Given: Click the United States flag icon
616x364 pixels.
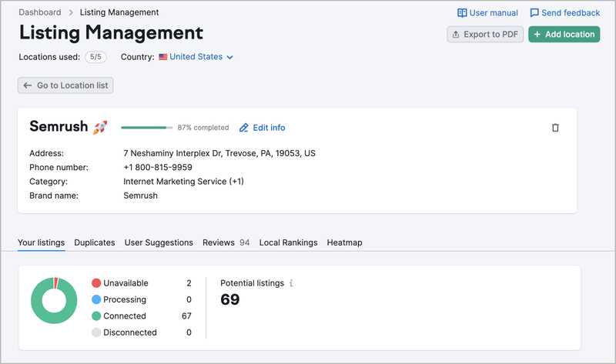Looking at the screenshot, I should (163, 57).
